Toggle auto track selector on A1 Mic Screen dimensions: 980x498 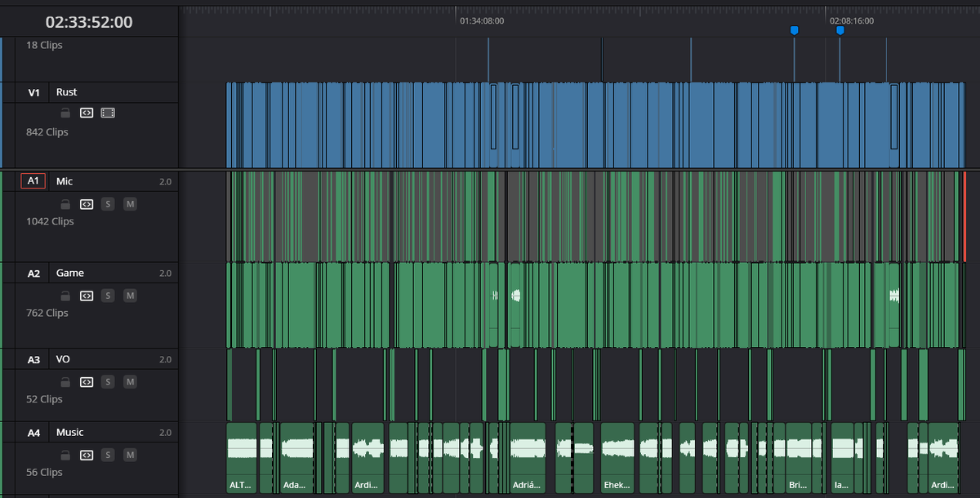coord(87,203)
